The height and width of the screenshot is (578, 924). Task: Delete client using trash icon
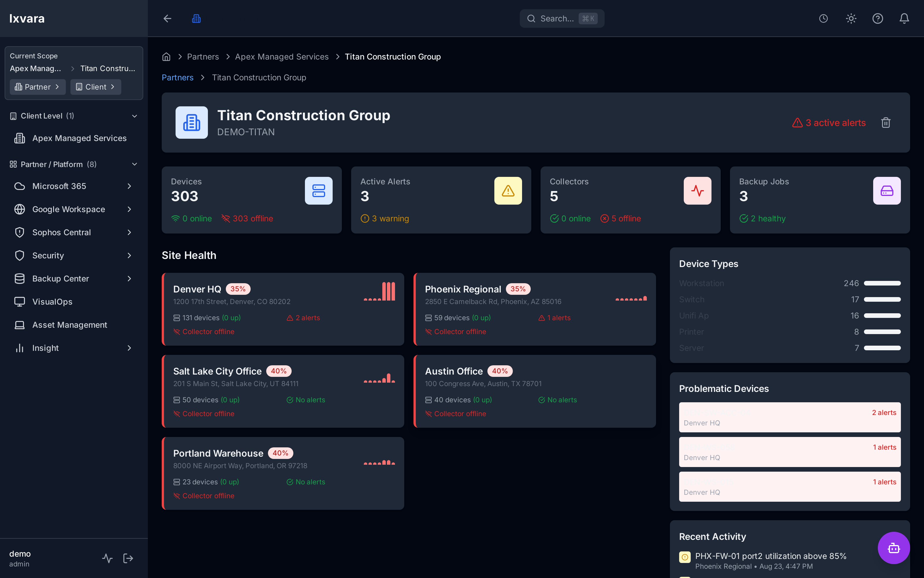click(x=886, y=123)
